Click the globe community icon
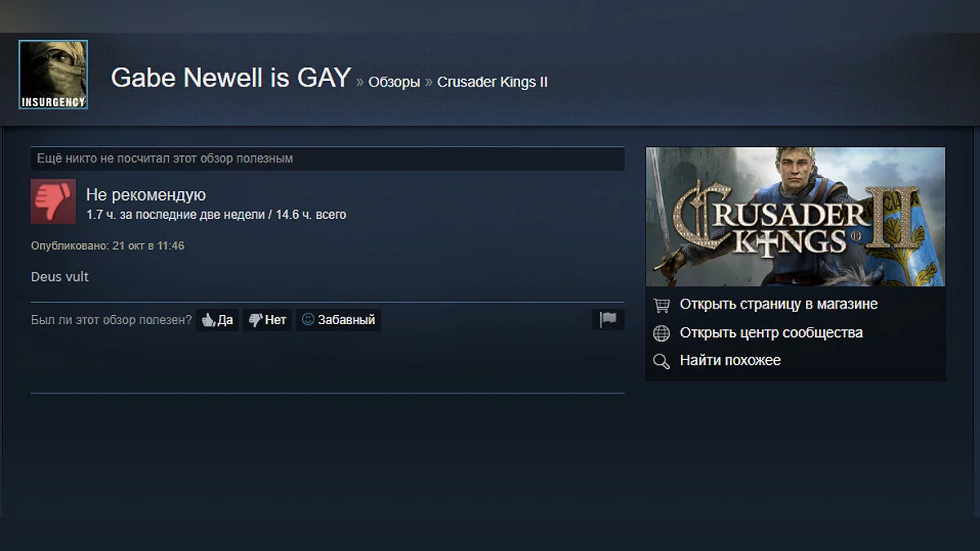The height and width of the screenshot is (551, 980). (662, 333)
